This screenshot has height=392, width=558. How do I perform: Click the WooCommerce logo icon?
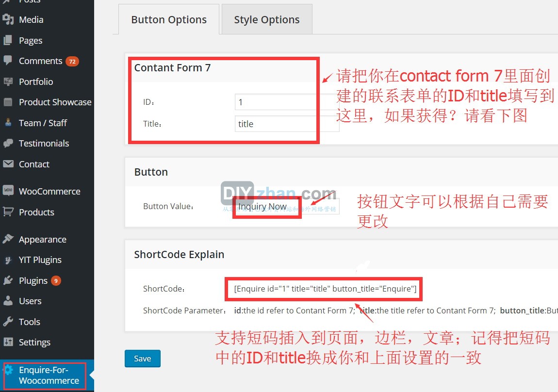click(x=8, y=191)
